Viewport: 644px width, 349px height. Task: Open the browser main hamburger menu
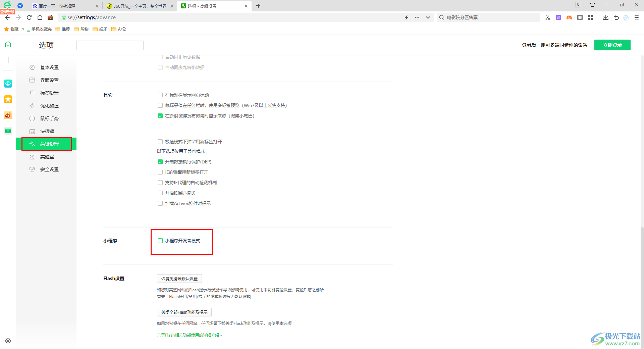[637, 17]
